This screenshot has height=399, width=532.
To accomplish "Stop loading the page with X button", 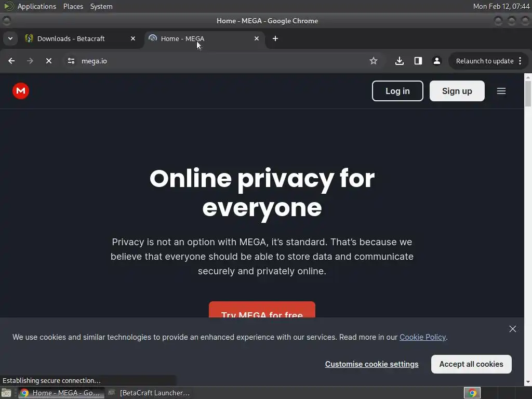I will point(48,61).
